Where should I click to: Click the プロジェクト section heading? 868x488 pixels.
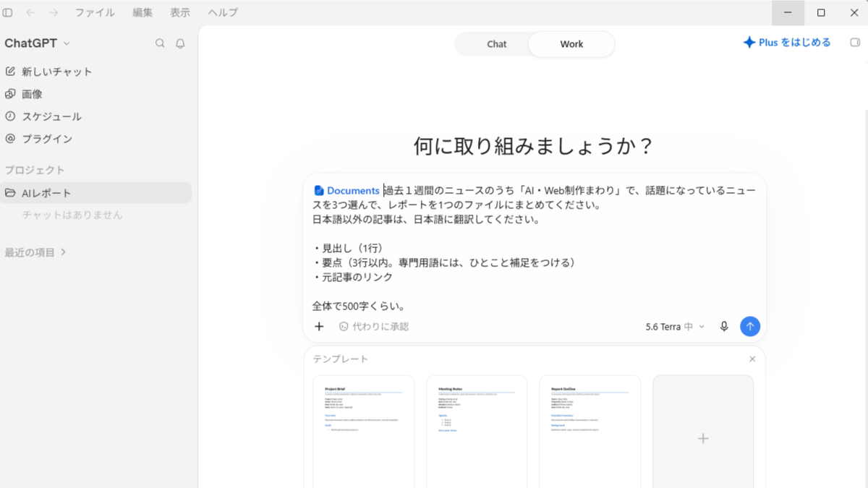pos(35,170)
